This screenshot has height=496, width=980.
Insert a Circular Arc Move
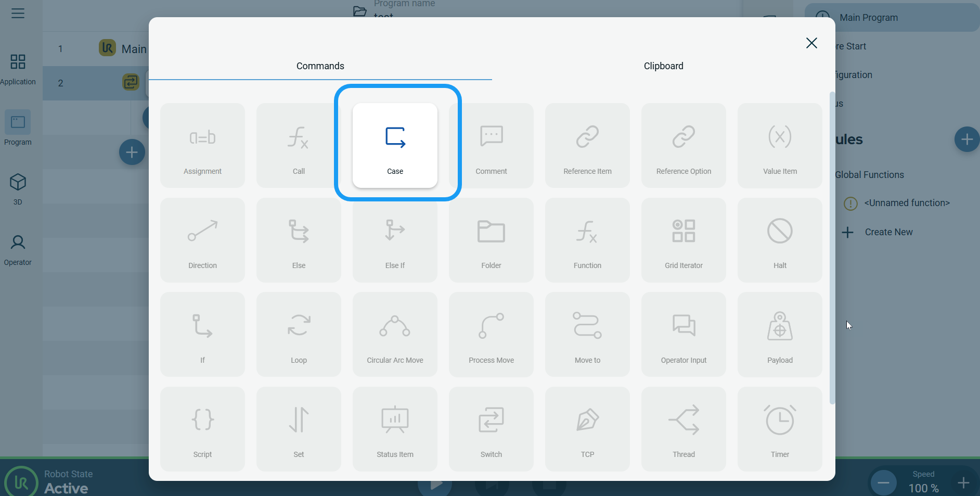pos(395,334)
